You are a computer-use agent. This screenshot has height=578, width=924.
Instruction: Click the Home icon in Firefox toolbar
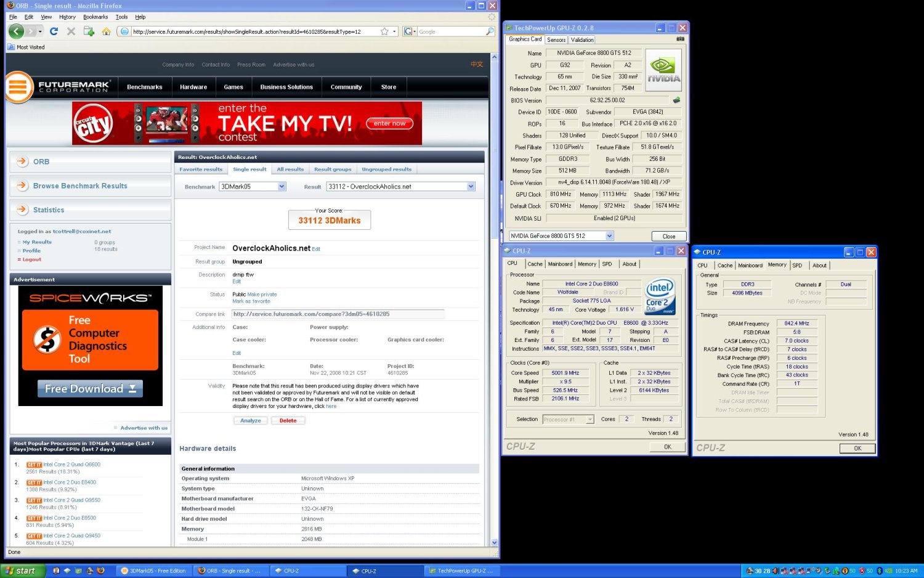click(106, 31)
